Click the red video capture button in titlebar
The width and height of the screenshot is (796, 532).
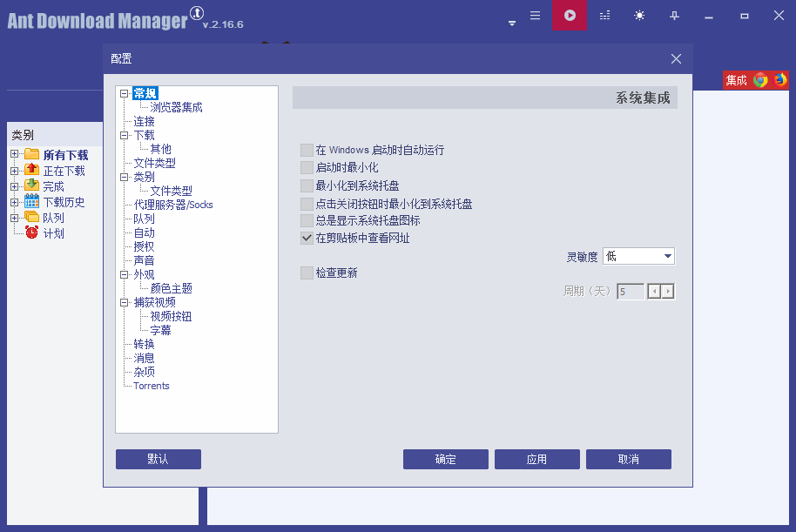tap(570, 15)
